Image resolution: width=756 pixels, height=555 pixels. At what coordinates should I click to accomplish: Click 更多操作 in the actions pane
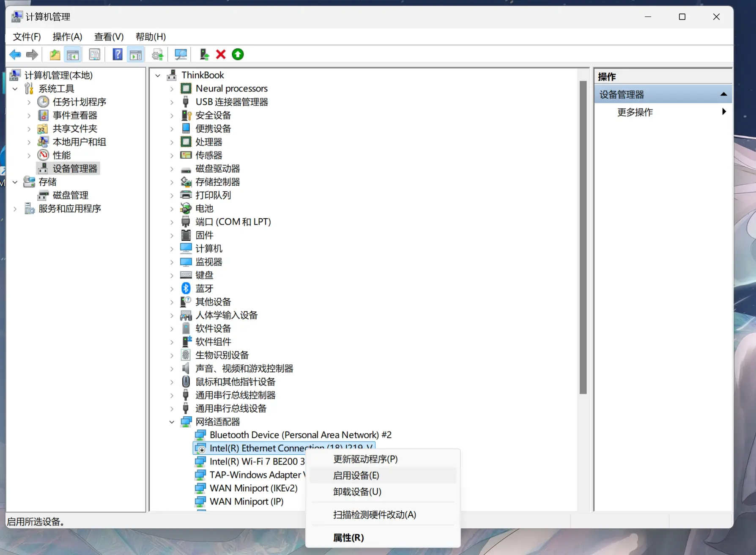(635, 112)
